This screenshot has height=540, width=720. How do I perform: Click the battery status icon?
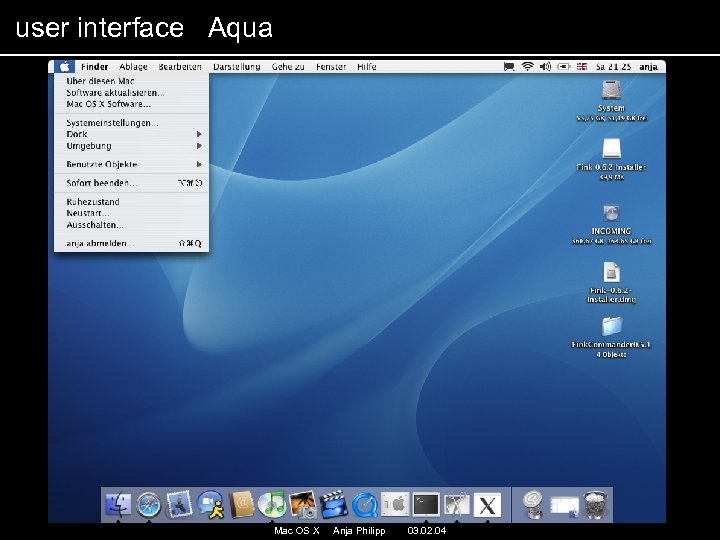[563, 67]
